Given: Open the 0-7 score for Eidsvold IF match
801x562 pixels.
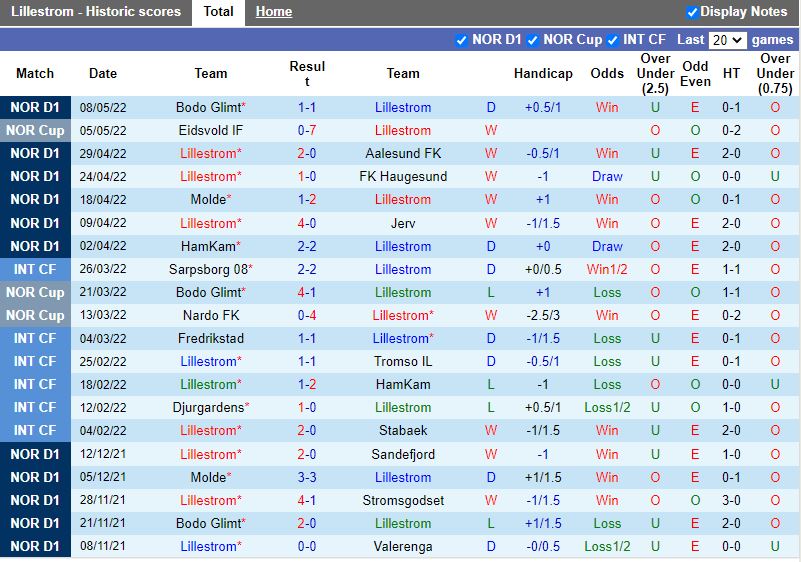Looking at the screenshot, I should pyautogui.click(x=307, y=130).
